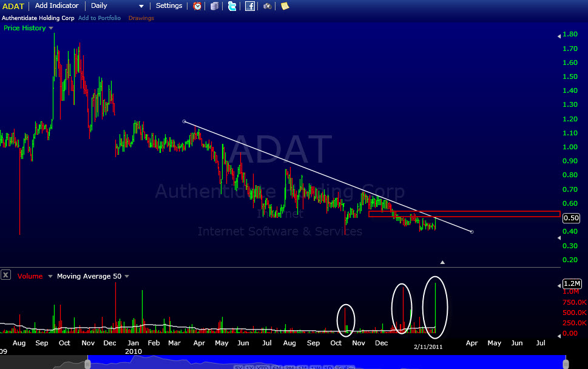Viewport: 588px width, 369px height.
Task: Click the 0.20 price axis value
Action: click(x=570, y=260)
